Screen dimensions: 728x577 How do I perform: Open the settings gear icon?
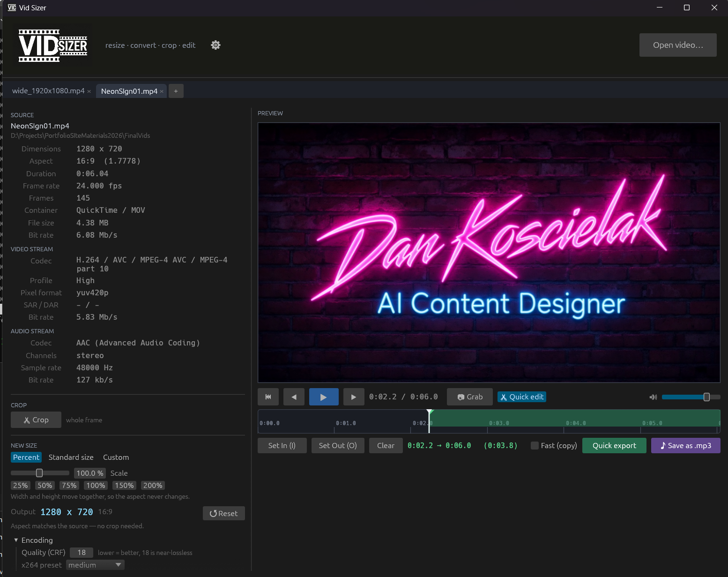click(x=215, y=45)
